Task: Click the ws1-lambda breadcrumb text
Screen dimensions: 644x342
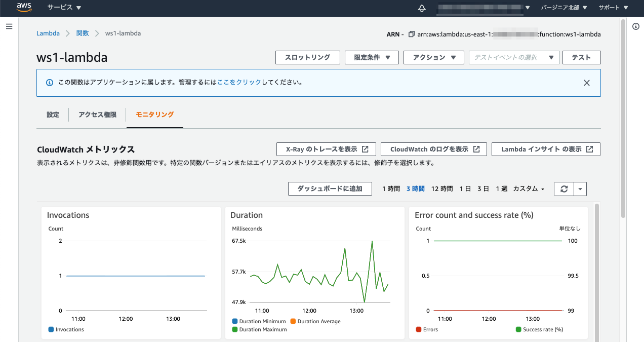Action: coord(123,33)
